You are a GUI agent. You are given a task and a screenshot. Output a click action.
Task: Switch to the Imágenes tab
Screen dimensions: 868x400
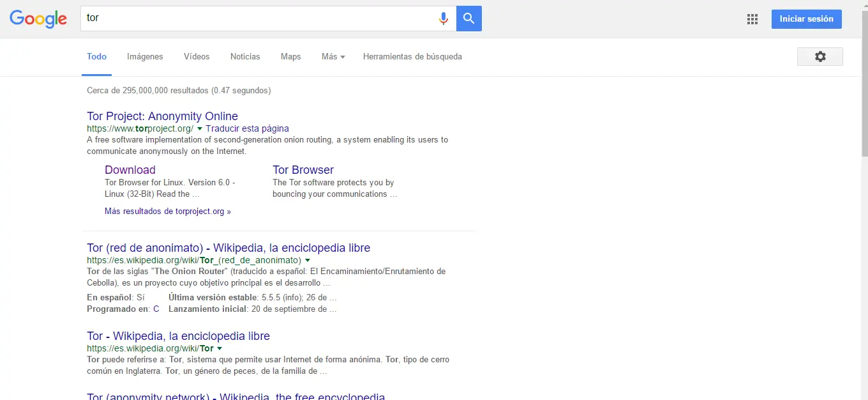[145, 57]
